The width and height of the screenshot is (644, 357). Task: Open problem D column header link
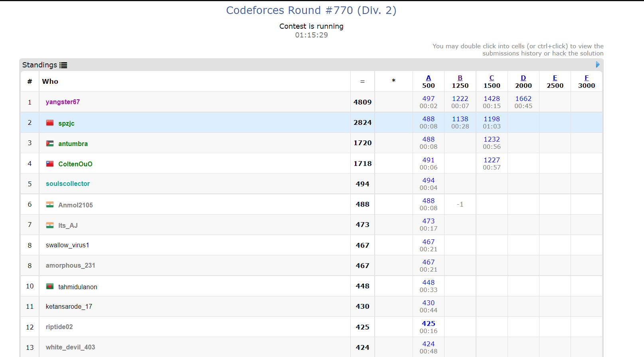523,78
